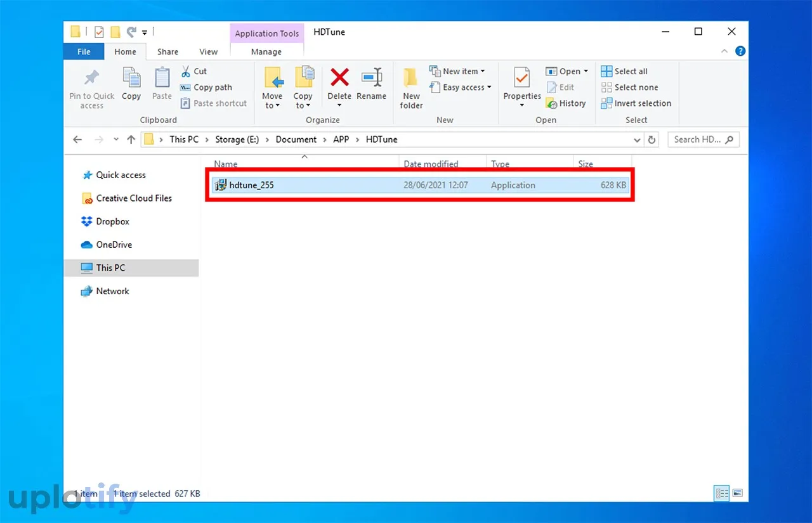Click This PC in address bar
The width and height of the screenshot is (812, 523).
point(184,139)
